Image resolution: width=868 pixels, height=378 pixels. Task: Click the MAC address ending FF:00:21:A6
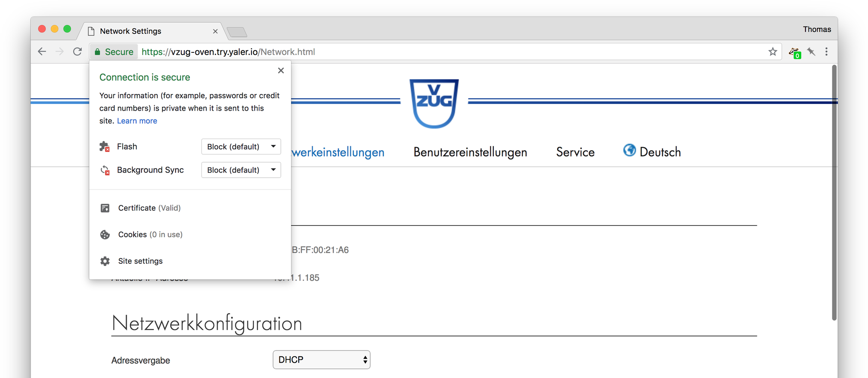pyautogui.click(x=320, y=250)
